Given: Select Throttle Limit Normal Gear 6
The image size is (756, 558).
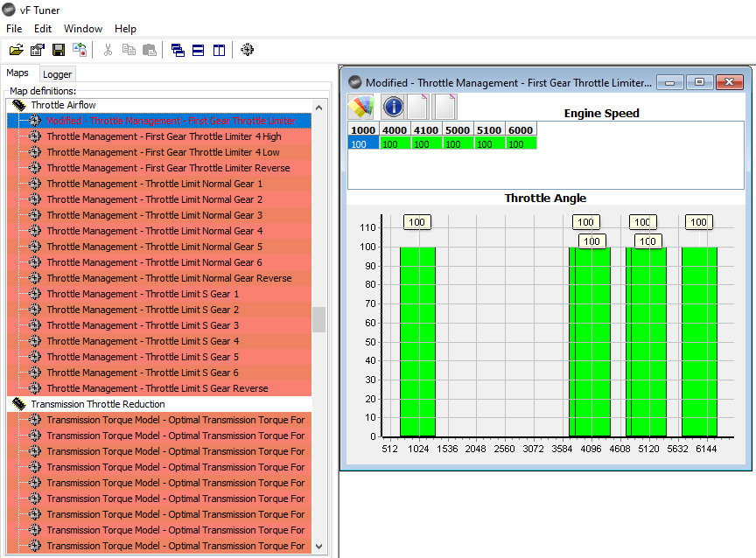Looking at the screenshot, I should click(155, 262).
